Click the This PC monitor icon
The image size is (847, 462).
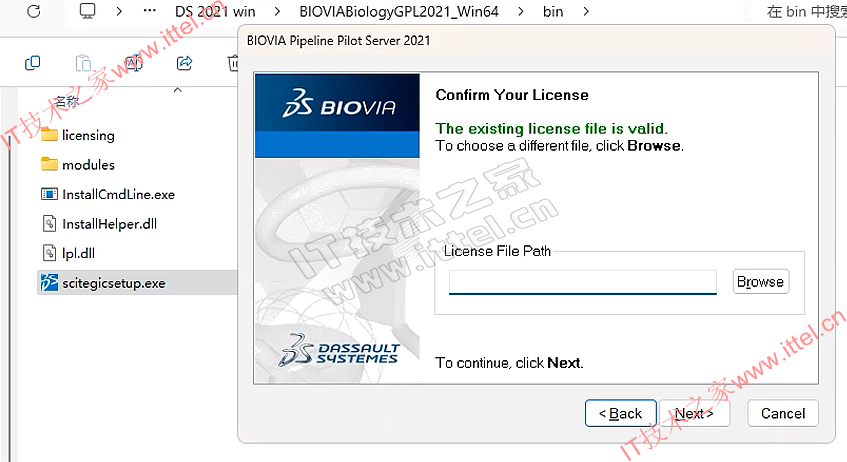point(87,11)
